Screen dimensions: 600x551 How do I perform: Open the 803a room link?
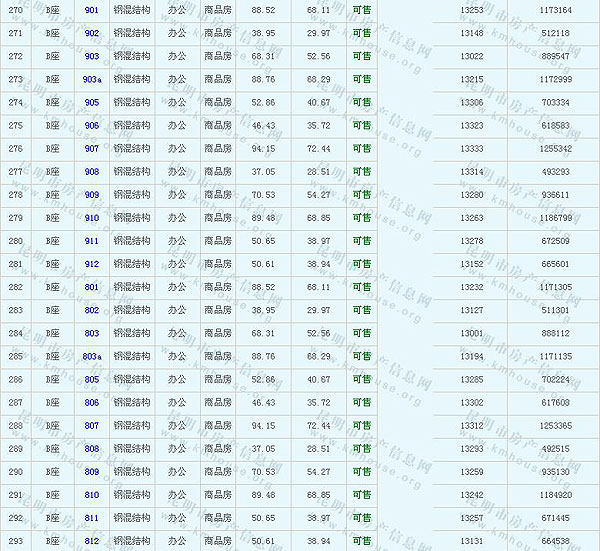92,356
